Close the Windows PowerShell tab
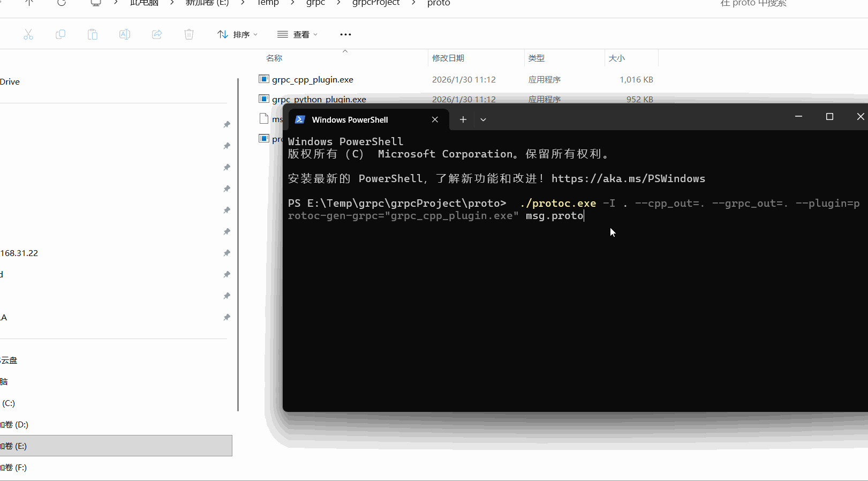The height and width of the screenshot is (481, 868). tap(435, 119)
